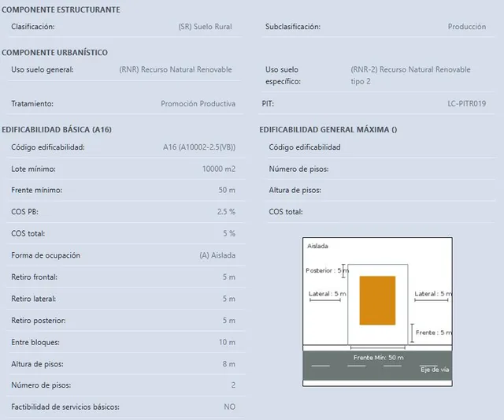Click the Promoción Productiva tratamiento value
This screenshot has height=420, width=504.
pos(198,104)
